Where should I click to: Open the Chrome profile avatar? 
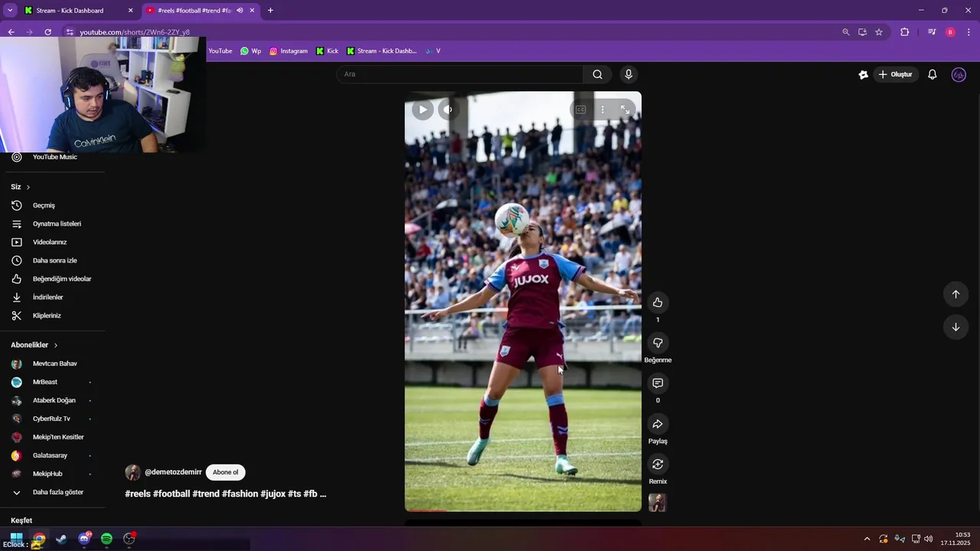tap(950, 32)
